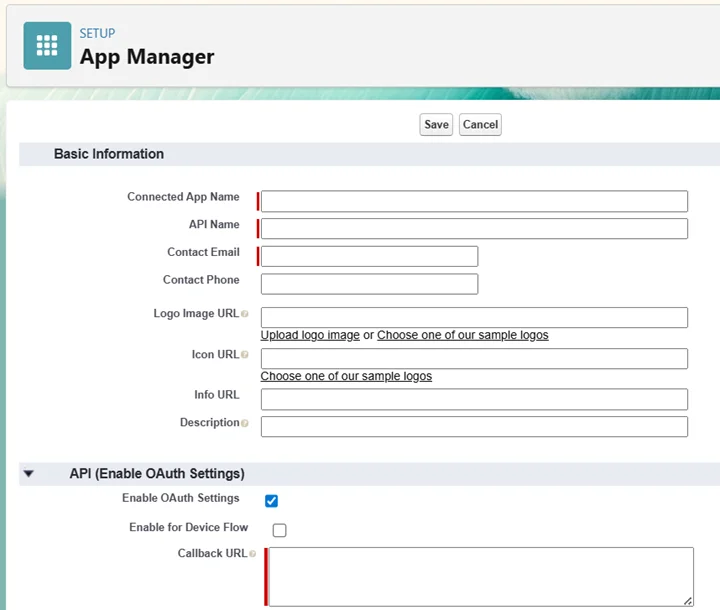Image resolution: width=720 pixels, height=610 pixels.
Task: Click help icon next to Callback URL
Action: [252, 554]
